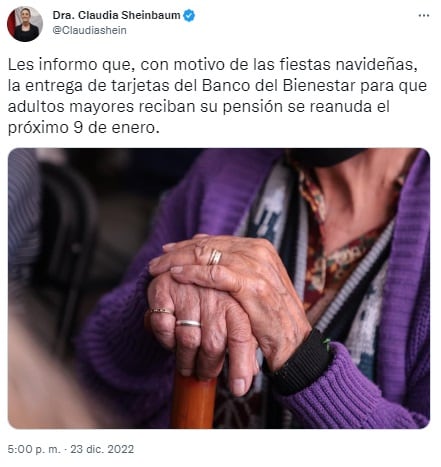Image resolution: width=441 pixels, height=467 pixels.
Task: Click the blue verified badge
Action: (189, 15)
